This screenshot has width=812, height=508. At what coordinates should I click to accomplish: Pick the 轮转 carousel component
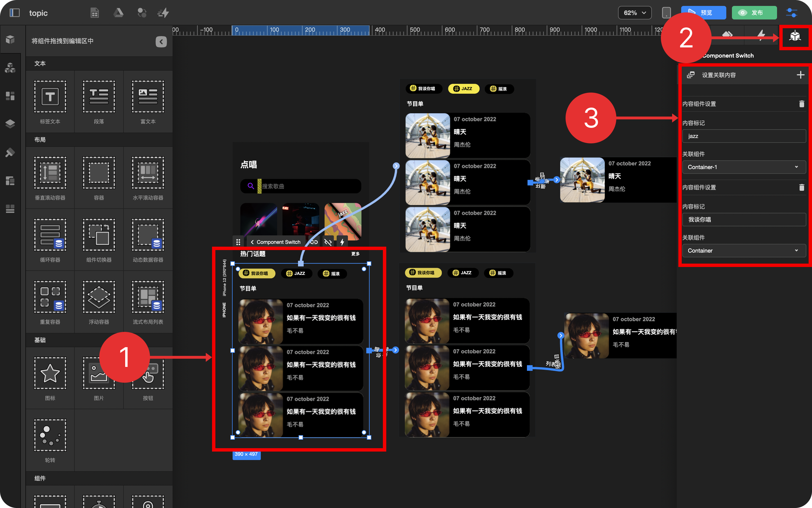point(50,440)
